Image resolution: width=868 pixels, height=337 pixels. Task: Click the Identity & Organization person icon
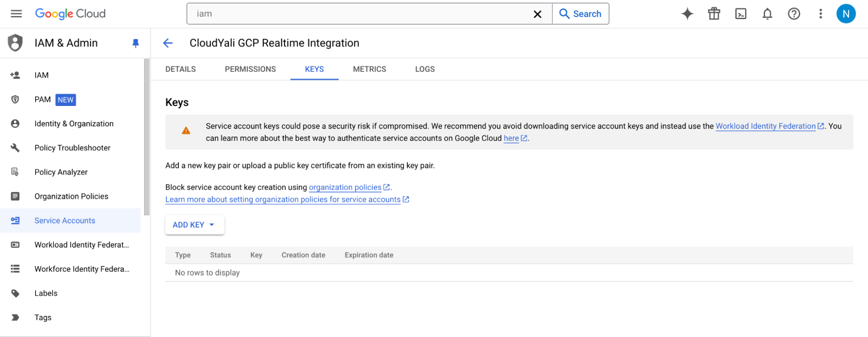click(x=15, y=124)
